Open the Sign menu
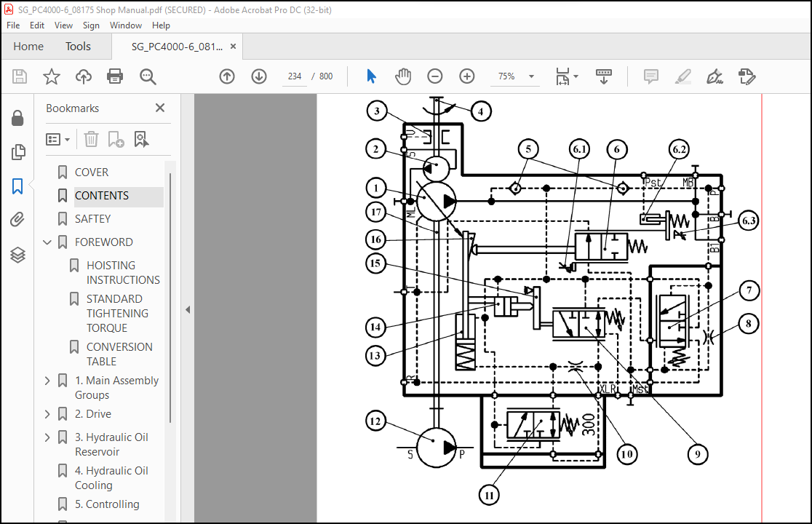Image resolution: width=812 pixels, height=524 pixels. coord(91,25)
